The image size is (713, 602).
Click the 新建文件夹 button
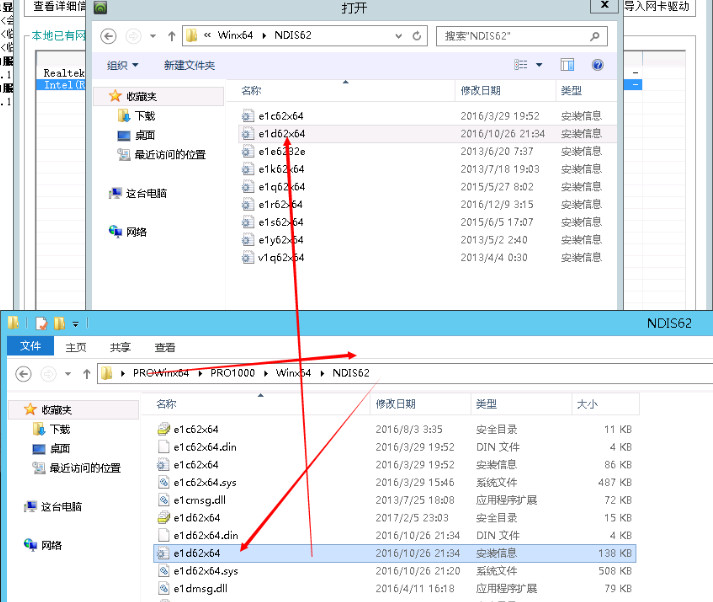pyautogui.click(x=189, y=65)
